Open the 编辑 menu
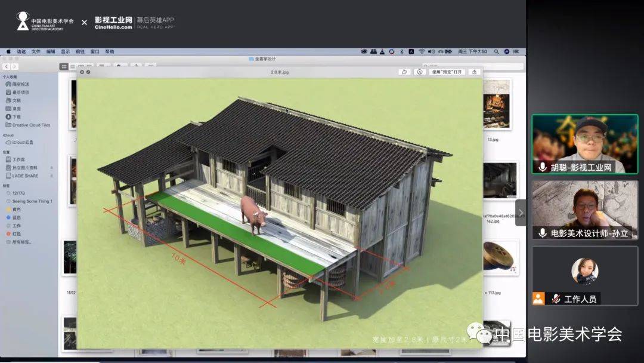Image resolution: width=644 pixels, height=363 pixels. pos(51,51)
